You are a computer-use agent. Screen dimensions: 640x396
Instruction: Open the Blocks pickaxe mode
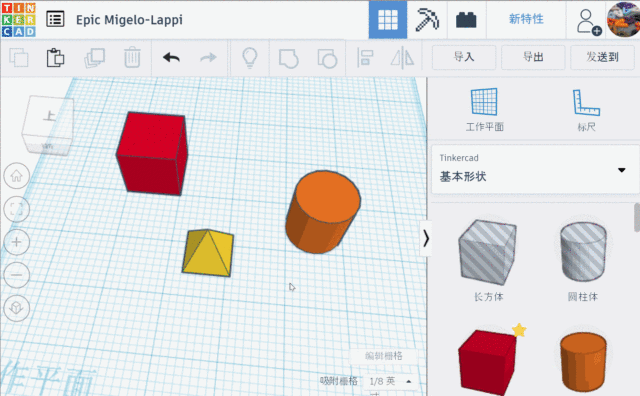coord(427,20)
